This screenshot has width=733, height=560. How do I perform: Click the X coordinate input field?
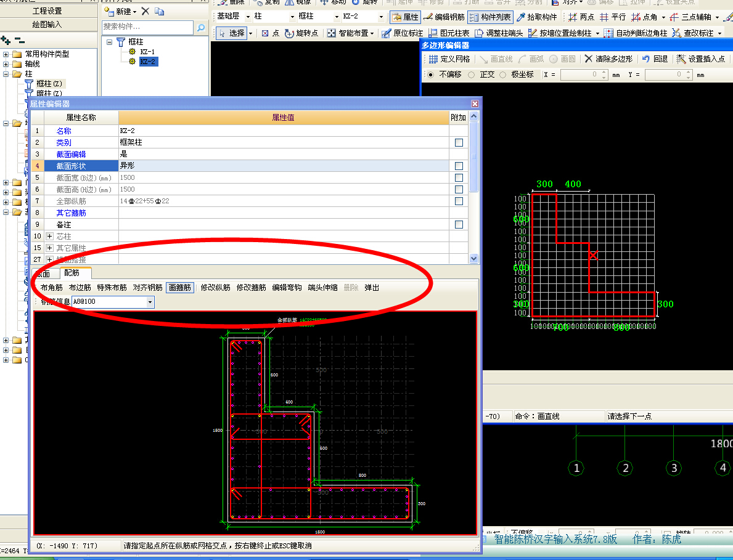tap(583, 75)
